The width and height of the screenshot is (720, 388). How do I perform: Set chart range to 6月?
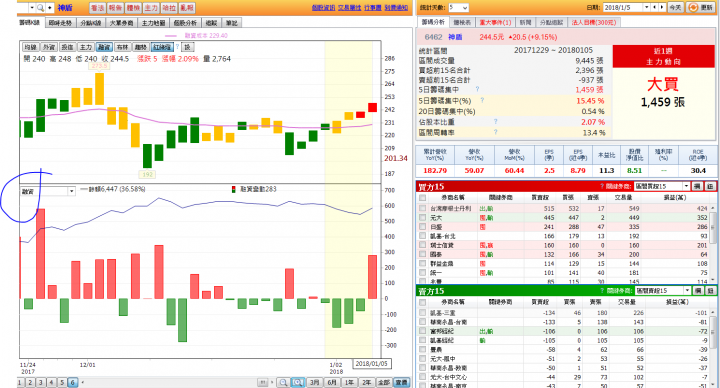click(x=332, y=382)
